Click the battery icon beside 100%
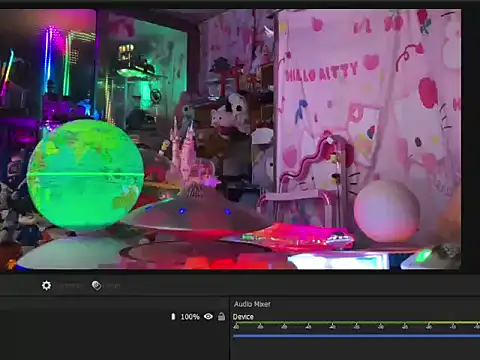 (x=173, y=317)
